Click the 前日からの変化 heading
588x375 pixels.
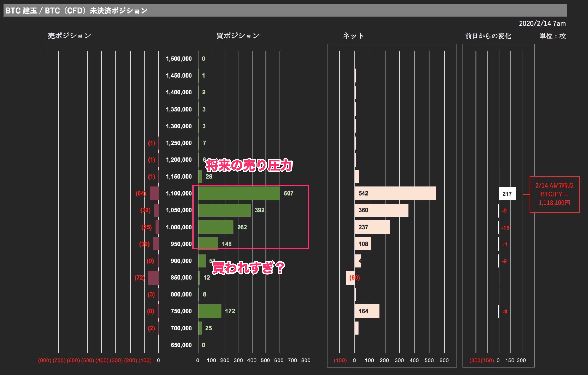click(x=488, y=36)
